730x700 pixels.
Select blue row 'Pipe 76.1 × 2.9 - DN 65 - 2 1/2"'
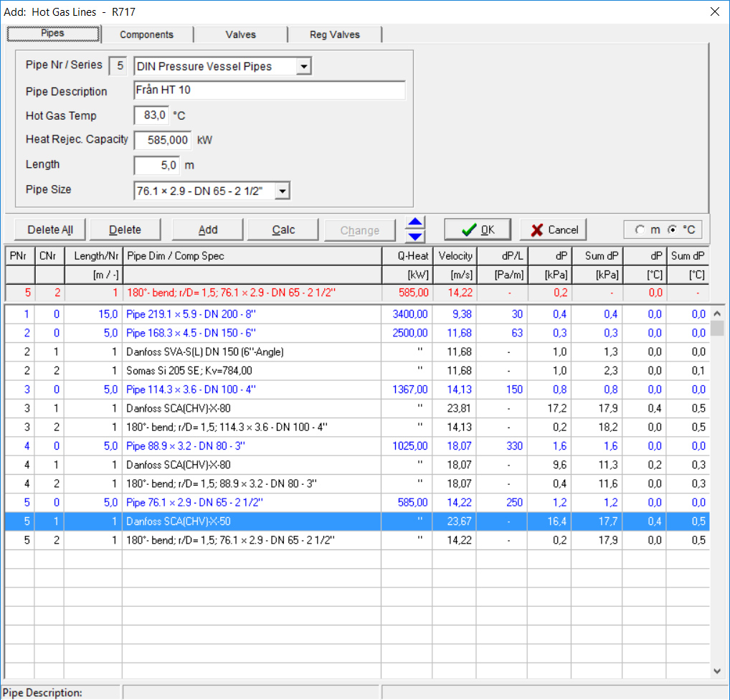357,503
